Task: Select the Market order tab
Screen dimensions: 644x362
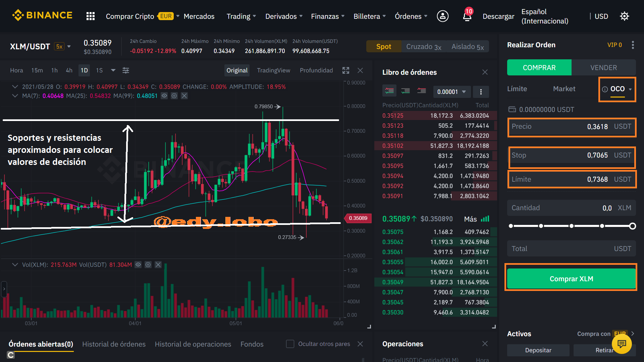Action: [x=564, y=89]
